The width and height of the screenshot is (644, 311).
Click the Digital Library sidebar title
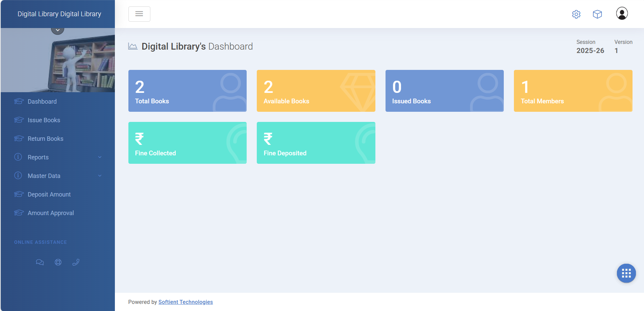59,14
